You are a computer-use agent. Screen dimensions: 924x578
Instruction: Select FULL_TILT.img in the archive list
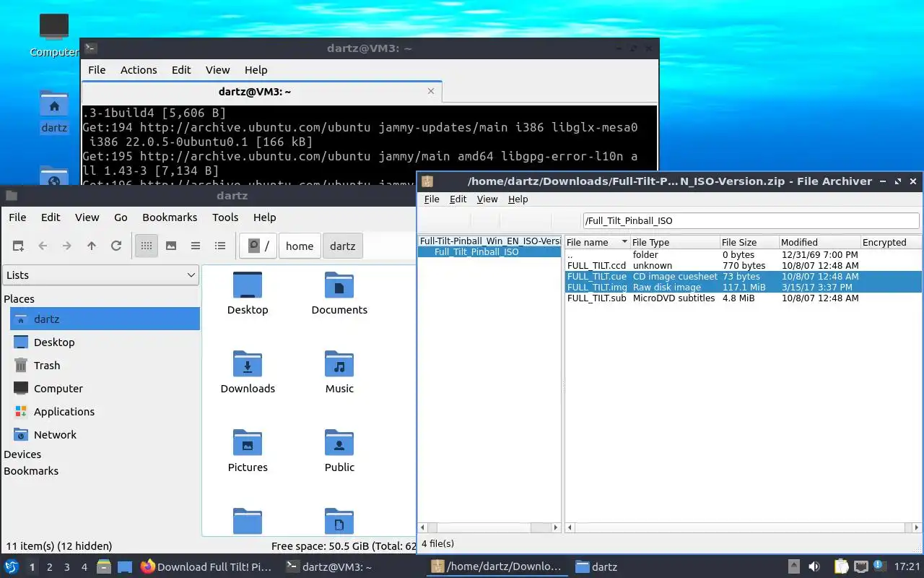(744, 287)
